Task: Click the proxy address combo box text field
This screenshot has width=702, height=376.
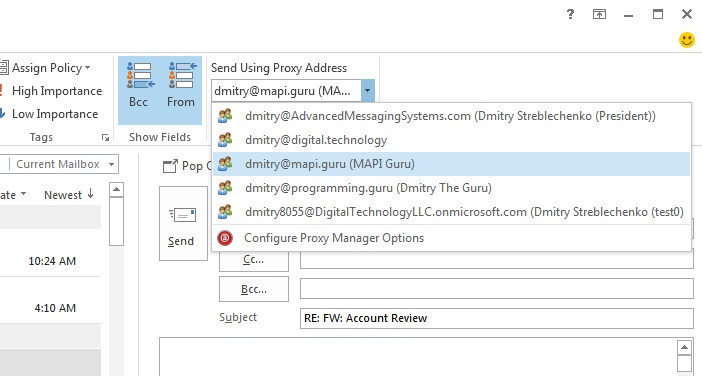Action: pos(287,91)
